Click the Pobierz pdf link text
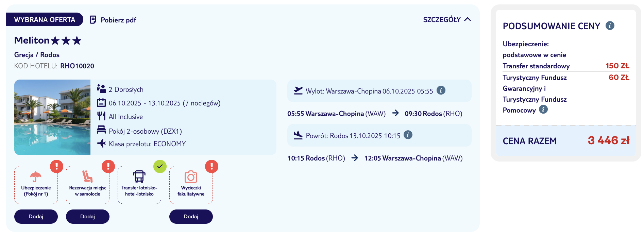This screenshot has width=644, height=236. pos(118,20)
